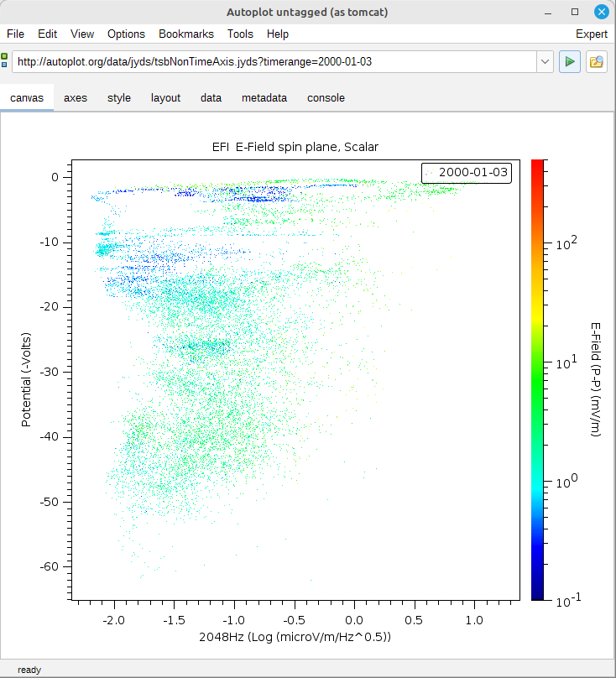Click the green status indicator left of address bar

pos(5,61)
